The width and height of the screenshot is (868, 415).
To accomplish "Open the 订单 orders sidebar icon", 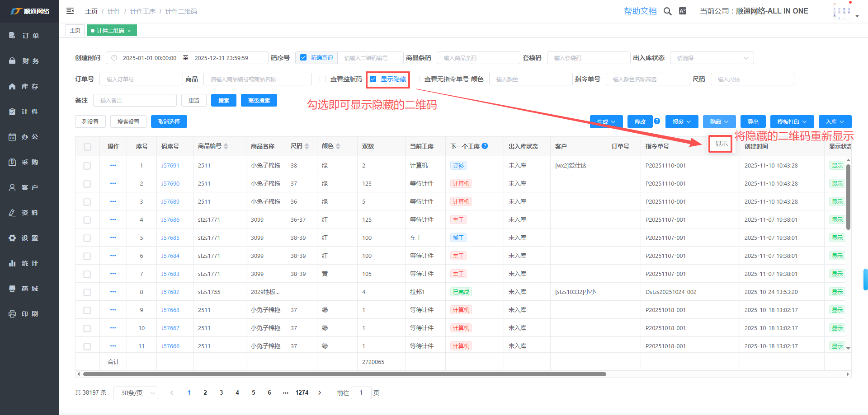I will coord(12,36).
